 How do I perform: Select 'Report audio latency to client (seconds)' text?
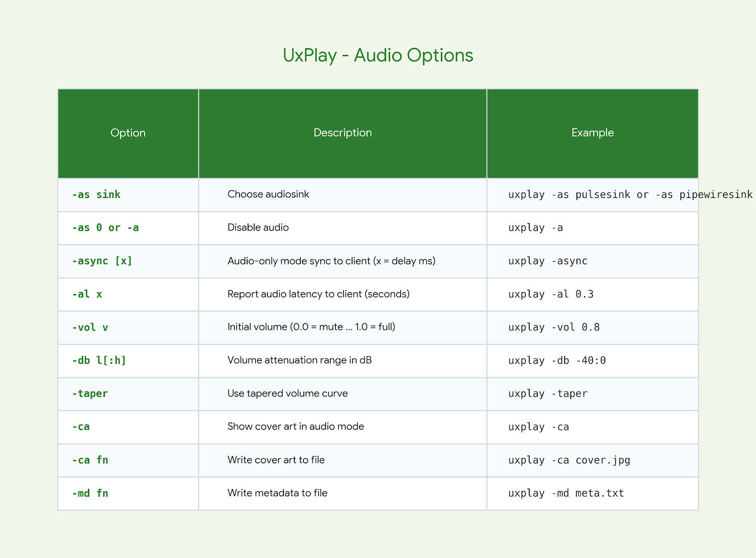click(x=318, y=294)
